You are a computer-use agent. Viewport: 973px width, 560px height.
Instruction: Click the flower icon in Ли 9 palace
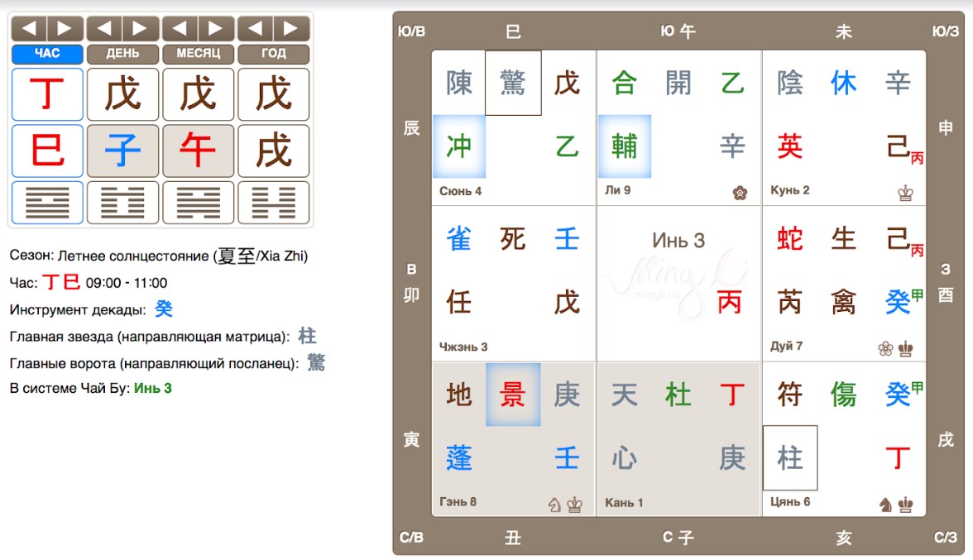[x=740, y=193]
